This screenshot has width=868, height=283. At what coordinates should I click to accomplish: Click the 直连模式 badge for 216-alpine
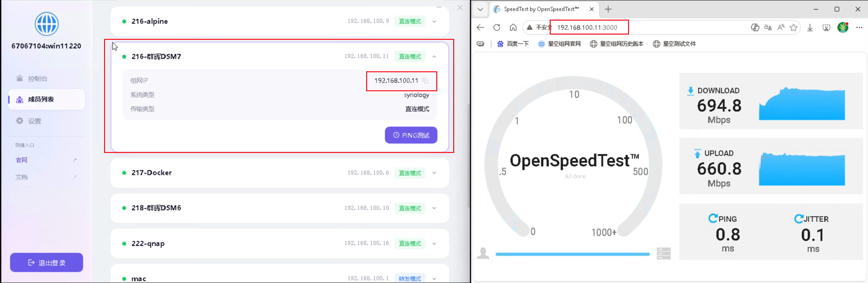pos(410,21)
